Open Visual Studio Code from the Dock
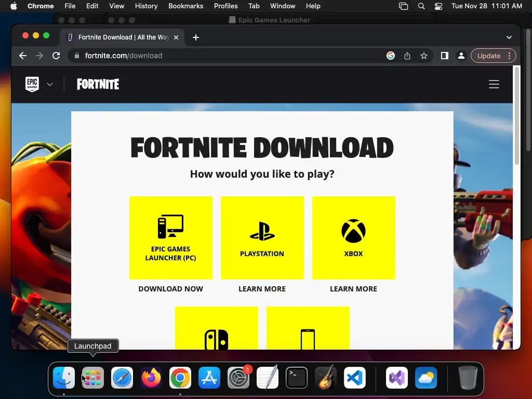The image size is (532, 399). click(354, 378)
